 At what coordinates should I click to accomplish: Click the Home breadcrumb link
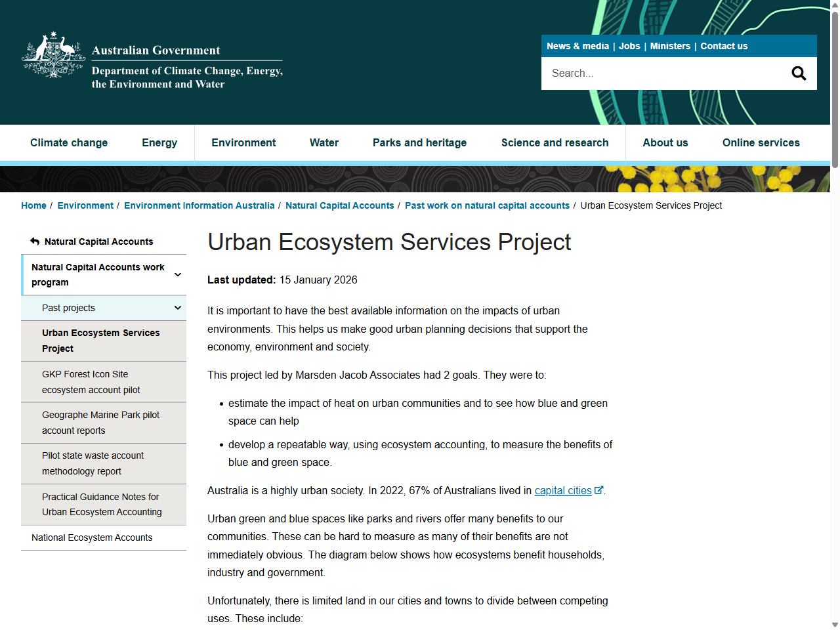pyautogui.click(x=33, y=205)
